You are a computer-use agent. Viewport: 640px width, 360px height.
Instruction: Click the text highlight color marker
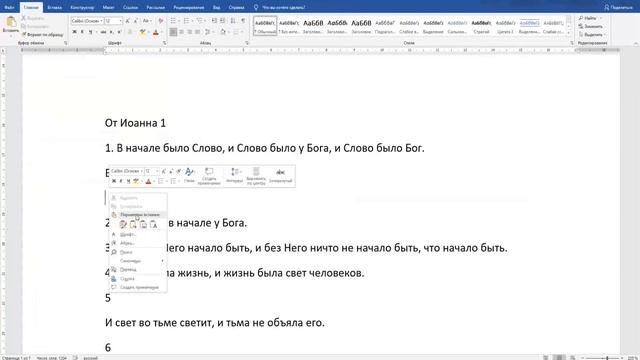pyautogui.click(x=142, y=32)
